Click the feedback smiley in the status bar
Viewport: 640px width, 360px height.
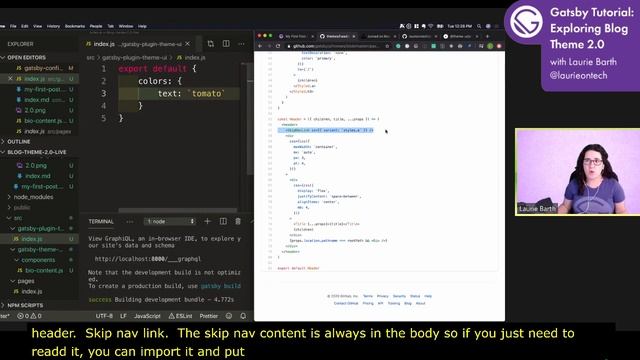click(229, 316)
